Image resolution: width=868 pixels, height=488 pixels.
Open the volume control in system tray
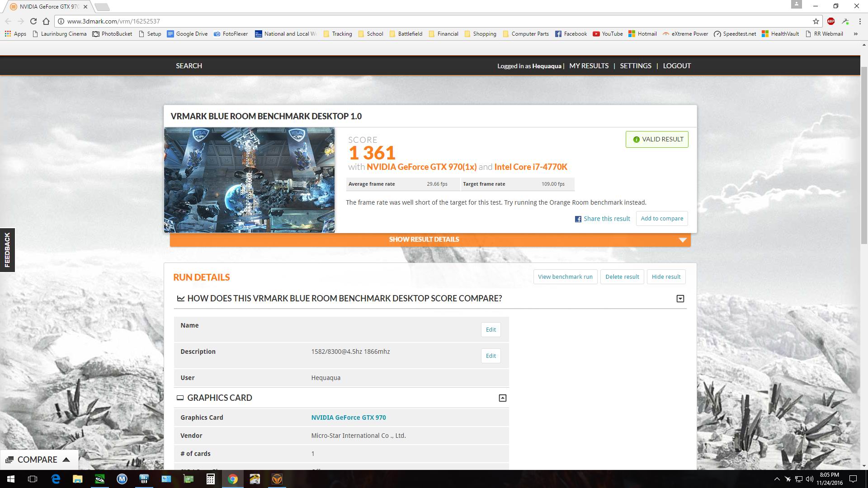coord(809,479)
